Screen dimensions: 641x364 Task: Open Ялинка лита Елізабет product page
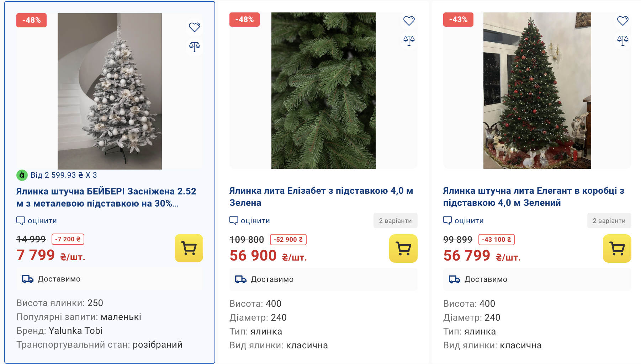point(321,197)
